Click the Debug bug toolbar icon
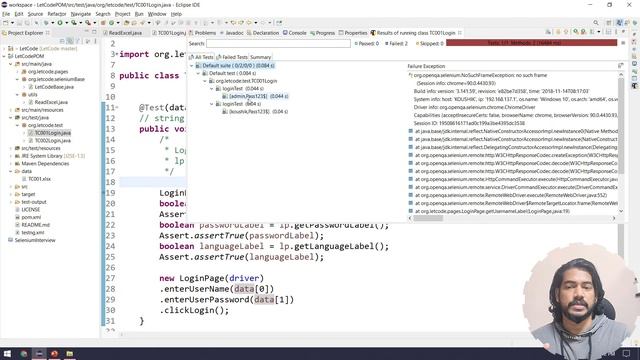640x360 pixels. coord(47,23)
